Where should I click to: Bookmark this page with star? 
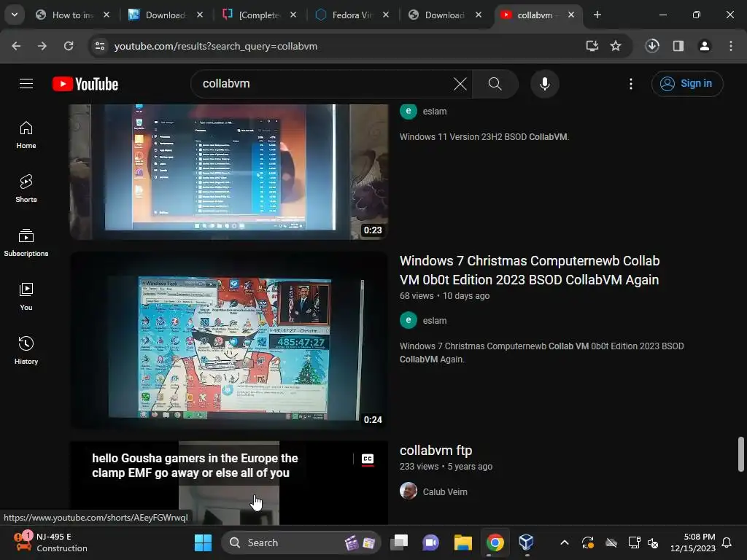tap(616, 46)
